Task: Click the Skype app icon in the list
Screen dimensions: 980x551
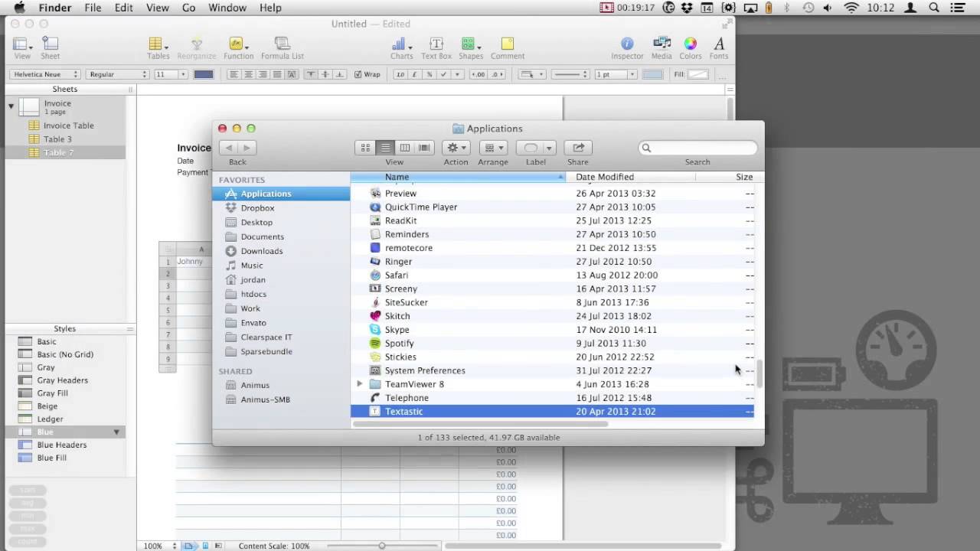Action: 375,329
